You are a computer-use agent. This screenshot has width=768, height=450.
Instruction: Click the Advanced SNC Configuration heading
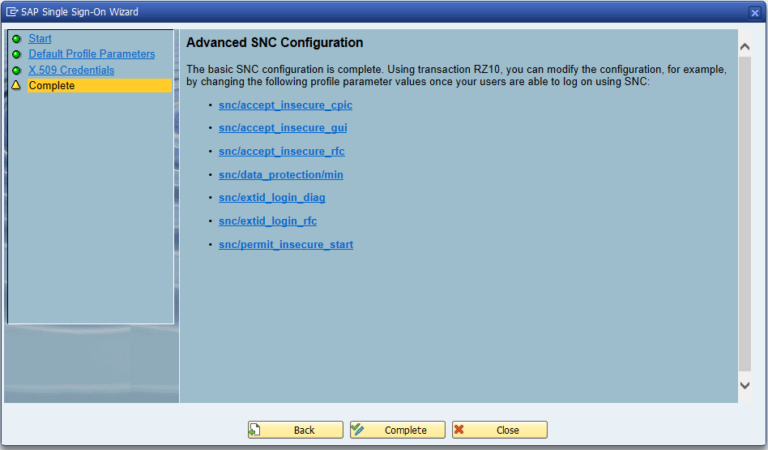274,43
